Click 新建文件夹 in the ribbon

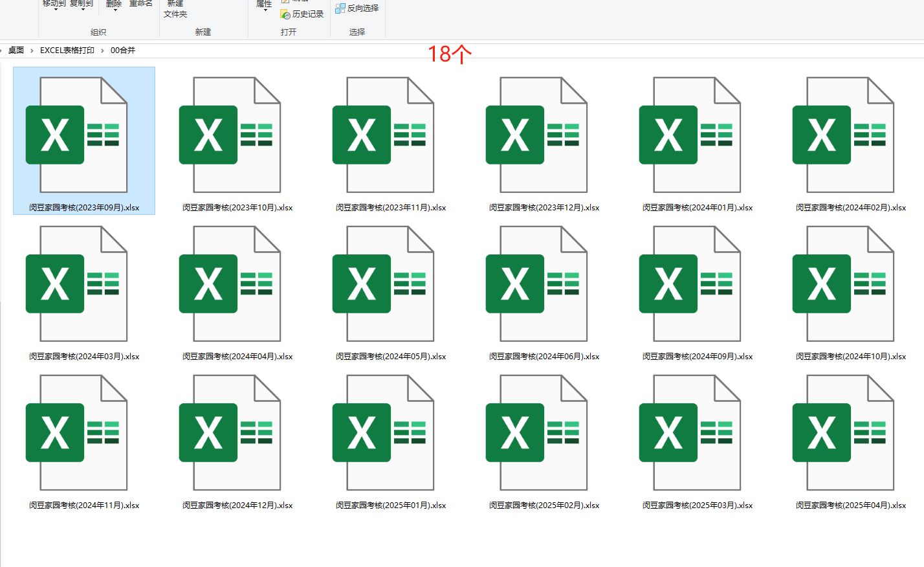[175, 8]
